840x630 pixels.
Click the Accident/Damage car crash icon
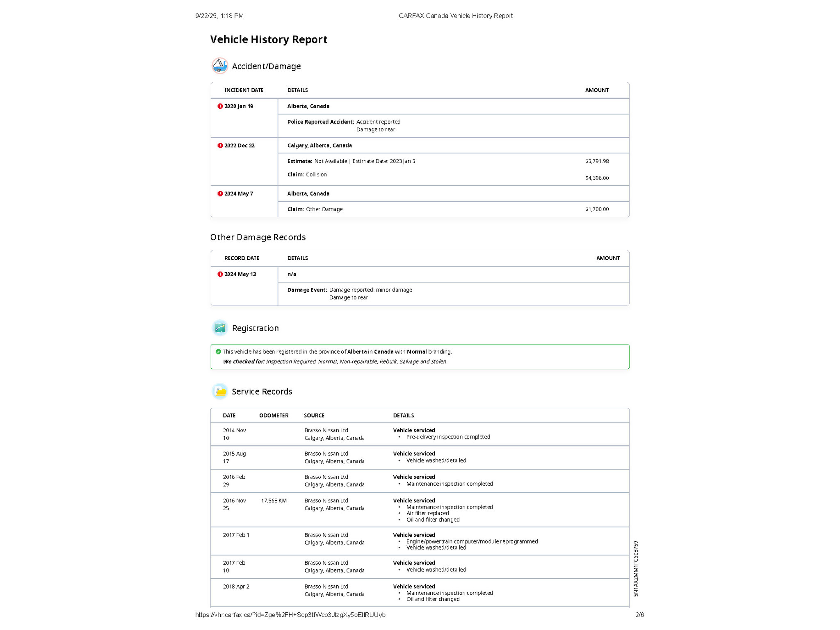220,66
